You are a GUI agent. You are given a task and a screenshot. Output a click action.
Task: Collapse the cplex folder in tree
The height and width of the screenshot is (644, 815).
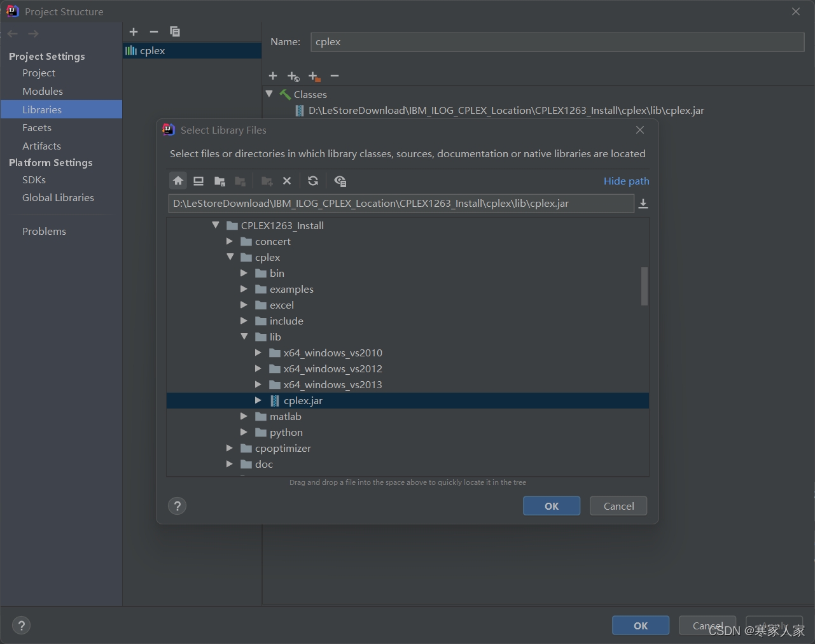tap(230, 257)
